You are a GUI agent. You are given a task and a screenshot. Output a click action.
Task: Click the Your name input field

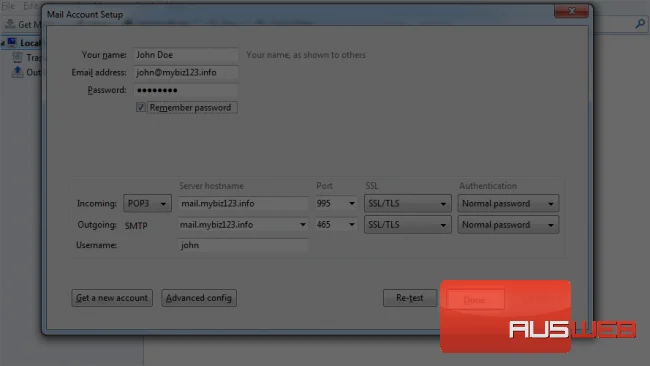click(185, 55)
